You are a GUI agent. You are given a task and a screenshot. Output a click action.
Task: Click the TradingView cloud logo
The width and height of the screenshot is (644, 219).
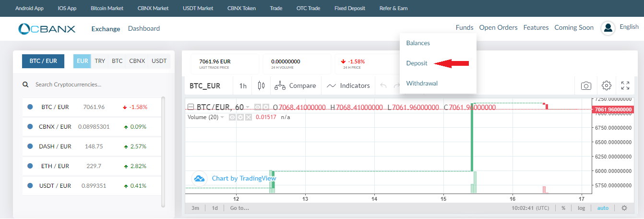coord(199,179)
